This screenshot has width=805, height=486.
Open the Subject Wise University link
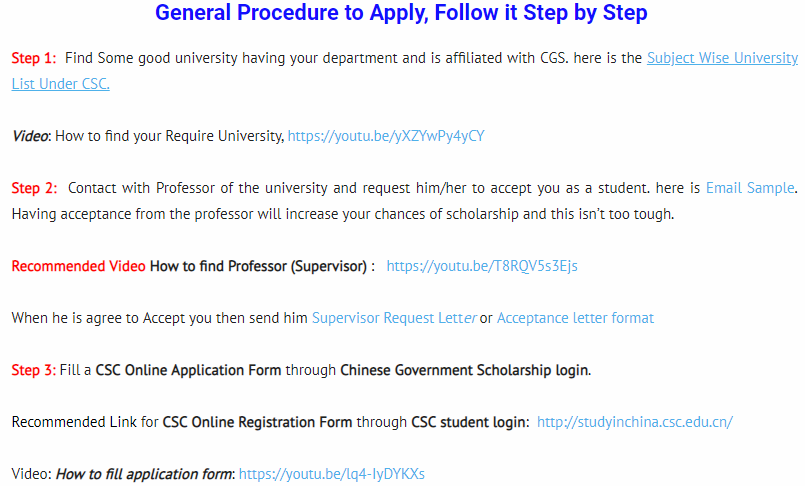click(722, 59)
